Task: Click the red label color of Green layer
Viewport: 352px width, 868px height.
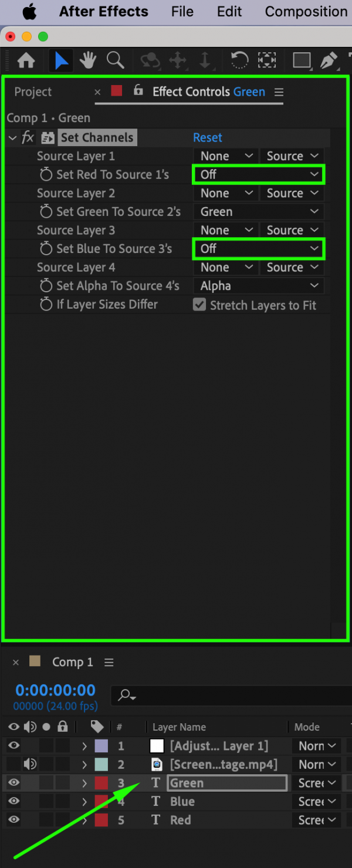Action: (x=101, y=783)
